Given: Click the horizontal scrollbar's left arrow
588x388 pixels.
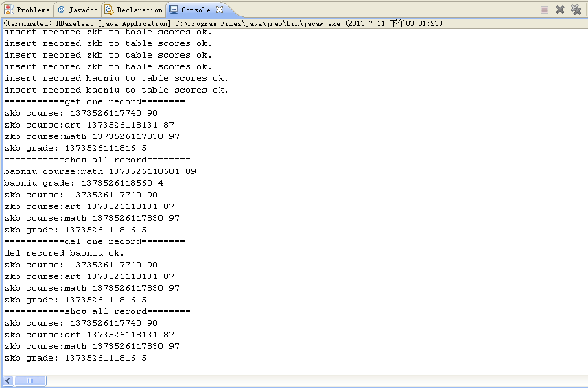Looking at the screenshot, I should point(8,381).
